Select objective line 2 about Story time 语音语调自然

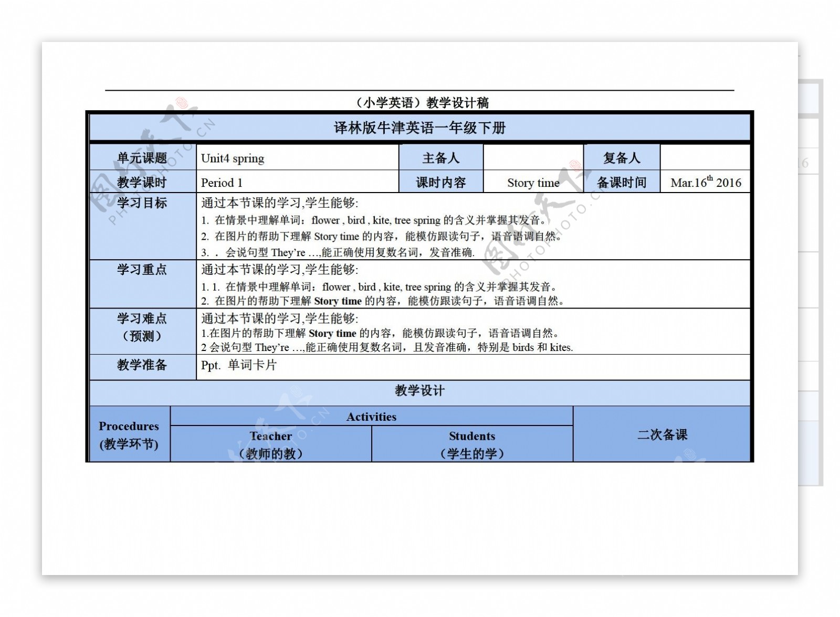click(x=382, y=236)
